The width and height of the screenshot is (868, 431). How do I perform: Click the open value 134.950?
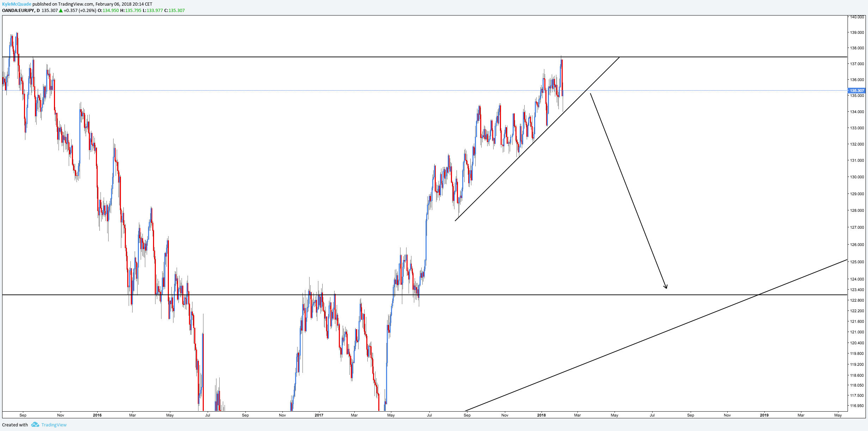[x=111, y=10]
